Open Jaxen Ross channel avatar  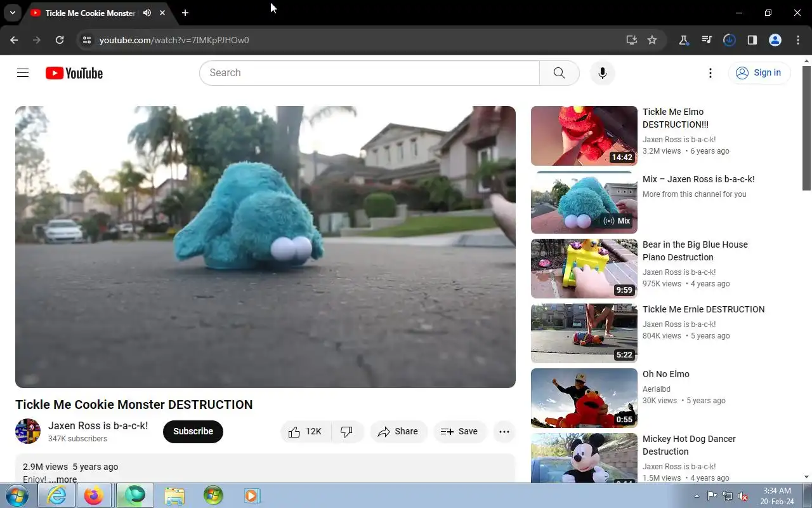28,431
